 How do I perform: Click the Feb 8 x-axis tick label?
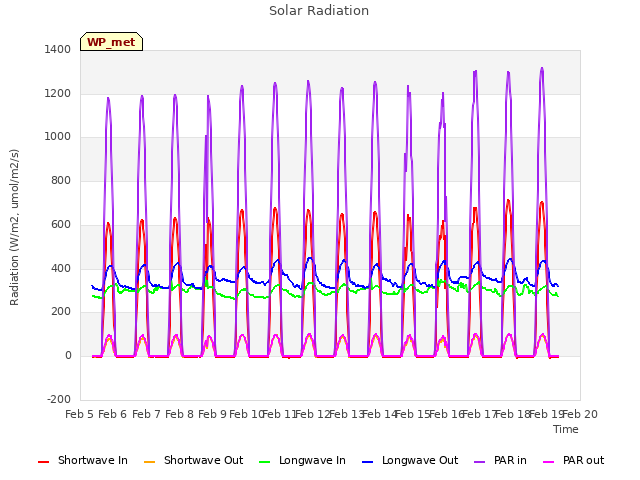pos(179,414)
